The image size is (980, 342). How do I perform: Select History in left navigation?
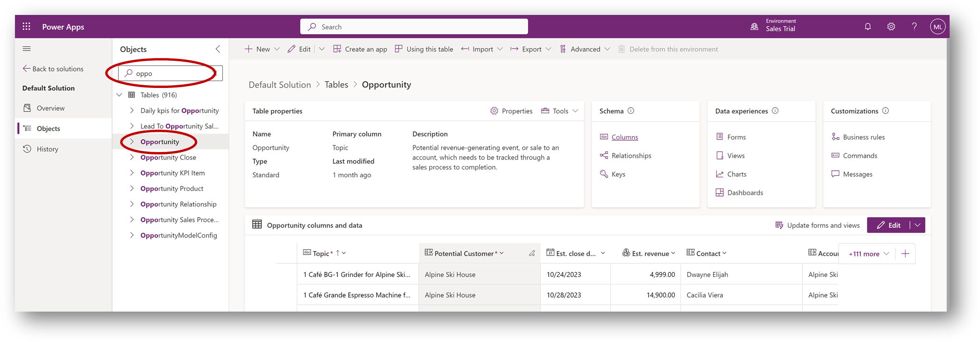(47, 149)
